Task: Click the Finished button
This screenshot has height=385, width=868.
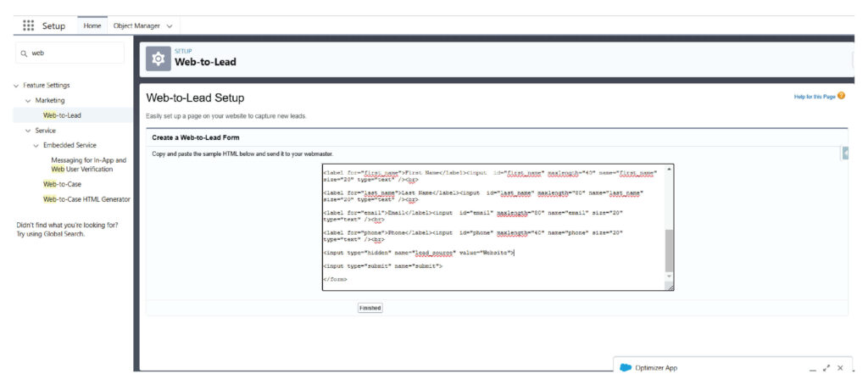Action: tap(370, 308)
